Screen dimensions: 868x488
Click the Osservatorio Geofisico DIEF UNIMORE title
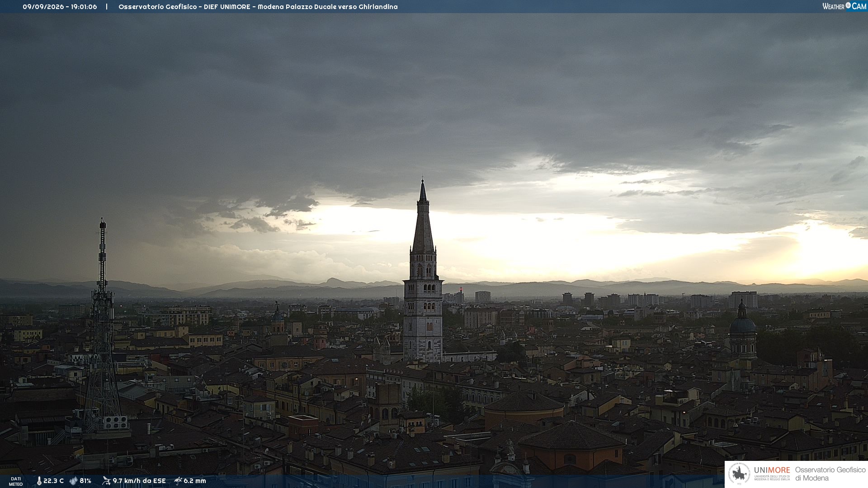(x=258, y=7)
